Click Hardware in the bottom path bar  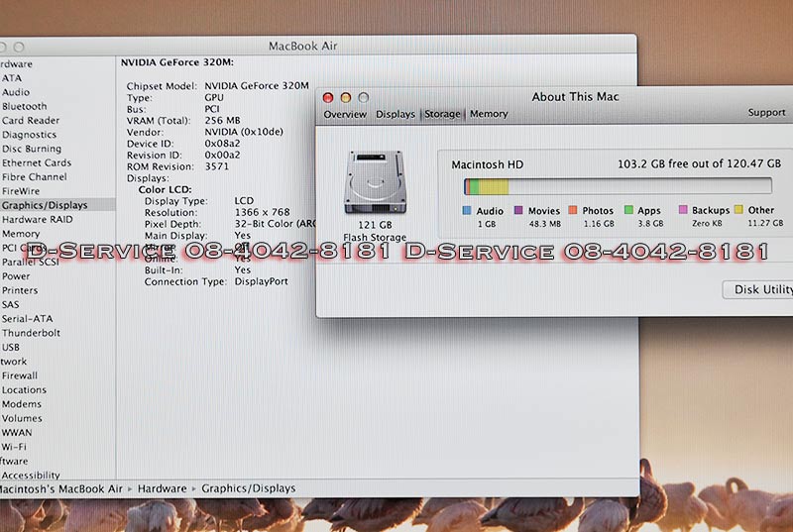point(162,488)
